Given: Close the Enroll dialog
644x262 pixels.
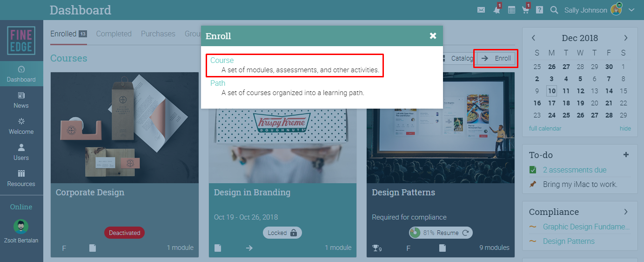Looking at the screenshot, I should point(433,36).
